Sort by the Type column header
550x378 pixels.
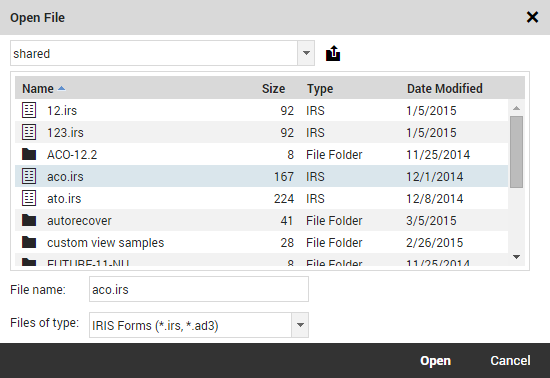point(320,88)
